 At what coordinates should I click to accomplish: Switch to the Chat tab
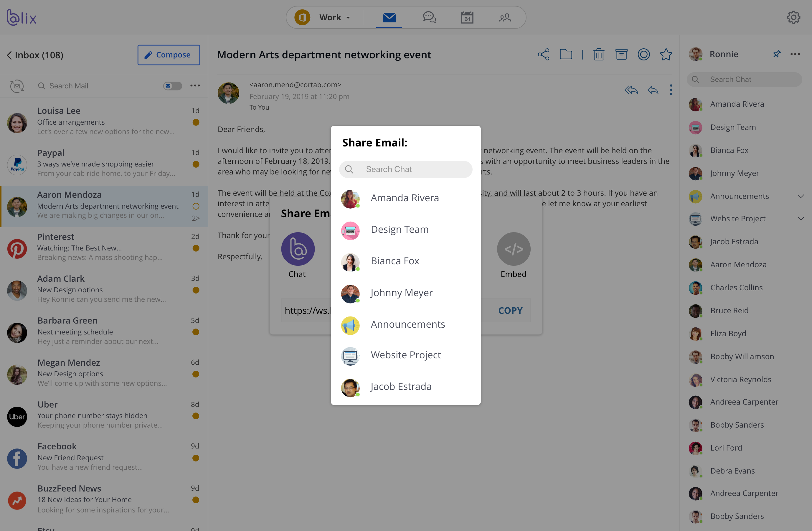[x=429, y=17]
